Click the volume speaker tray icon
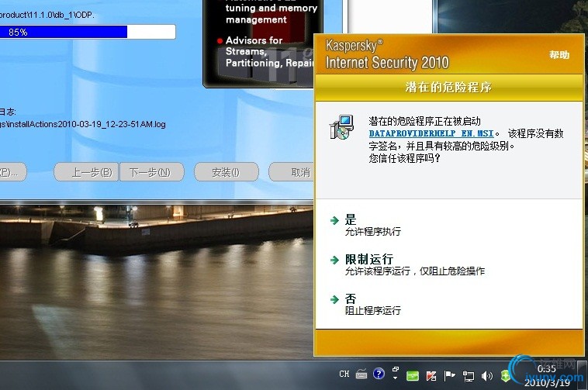This screenshot has width=588, height=390. tap(486, 376)
